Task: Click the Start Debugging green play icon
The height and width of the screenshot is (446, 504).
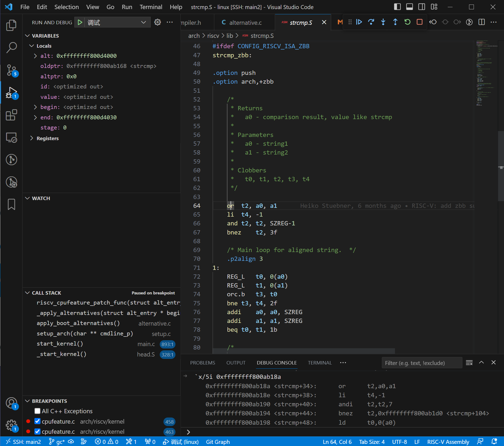Action: click(x=80, y=22)
